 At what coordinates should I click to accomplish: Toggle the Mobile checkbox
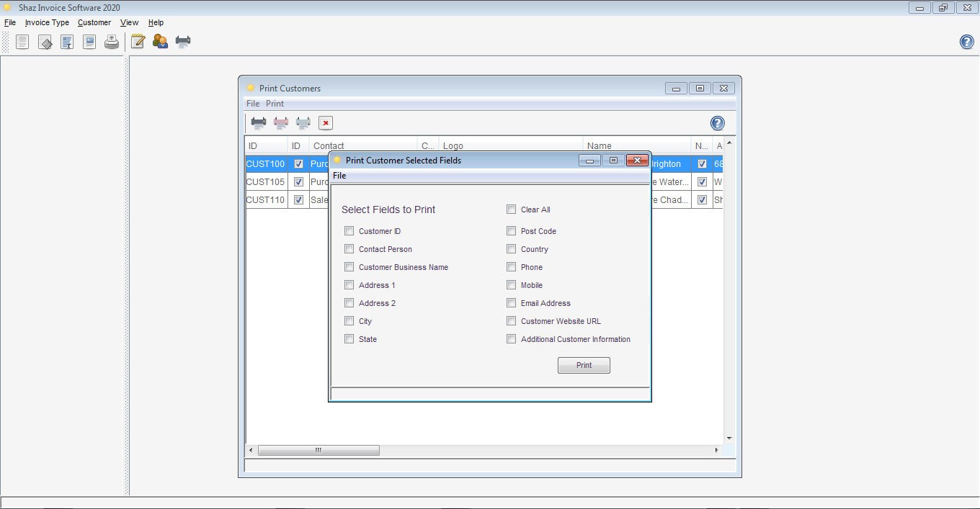(x=512, y=285)
